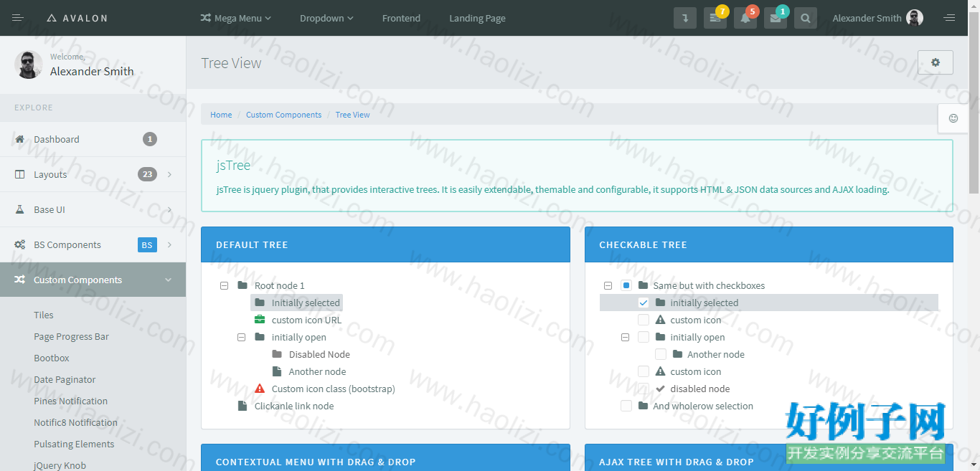This screenshot has width=980, height=471.
Task: Collapse Same but with checkboxes node
Action: [608, 285]
